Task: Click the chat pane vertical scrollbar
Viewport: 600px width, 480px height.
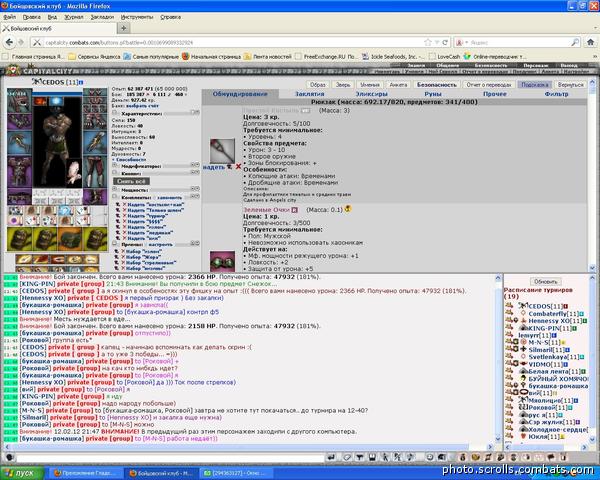Action: pos(497,358)
